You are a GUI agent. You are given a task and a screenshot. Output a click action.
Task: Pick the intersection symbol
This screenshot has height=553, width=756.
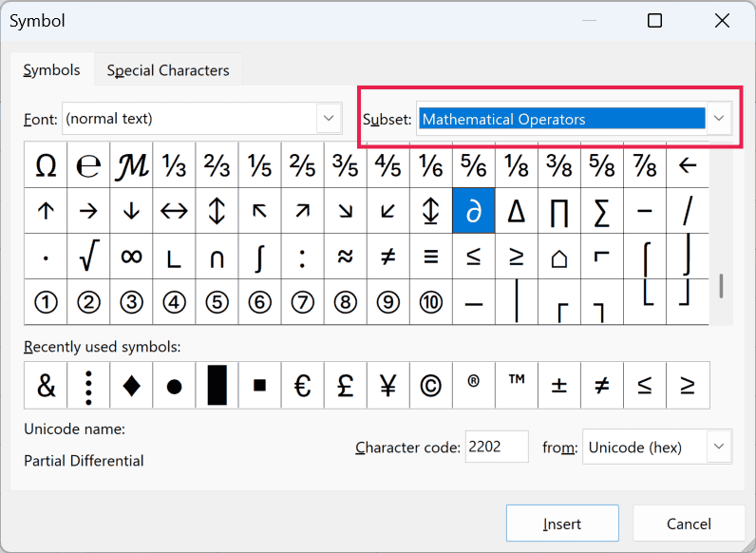coord(217,257)
